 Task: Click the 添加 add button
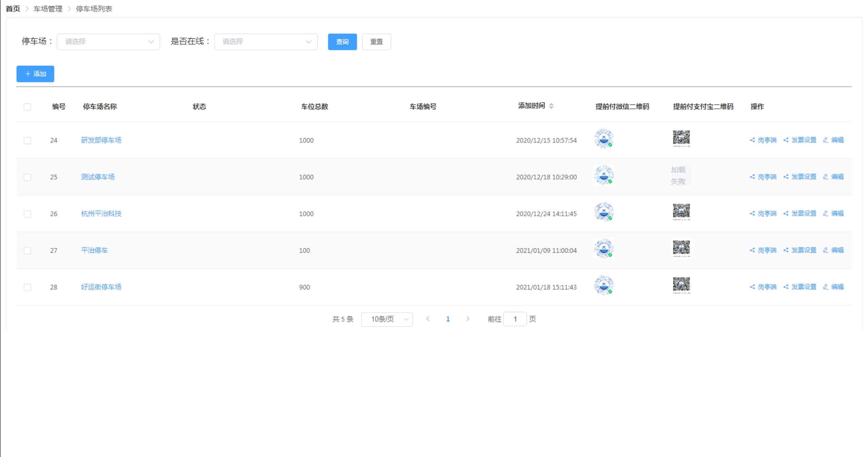pyautogui.click(x=35, y=74)
